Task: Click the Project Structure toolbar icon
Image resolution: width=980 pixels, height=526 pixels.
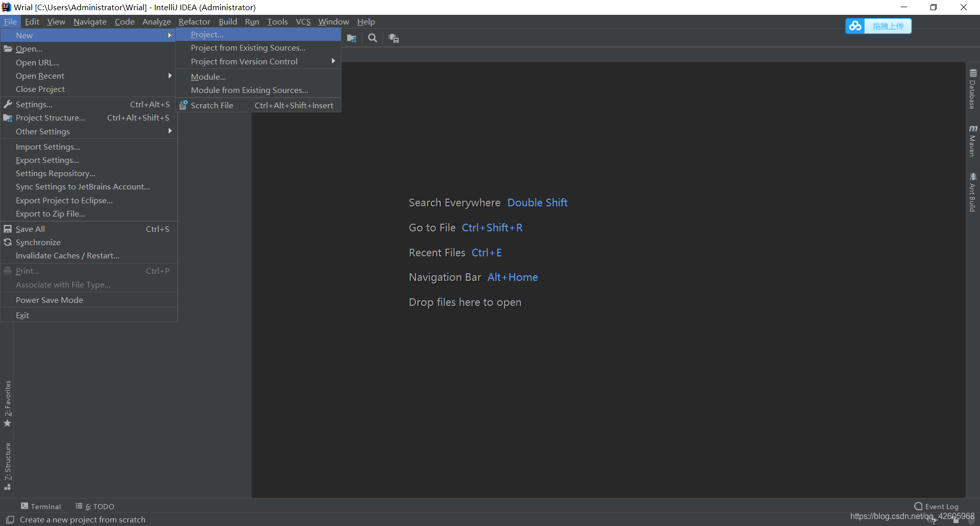Action: pyautogui.click(x=352, y=38)
